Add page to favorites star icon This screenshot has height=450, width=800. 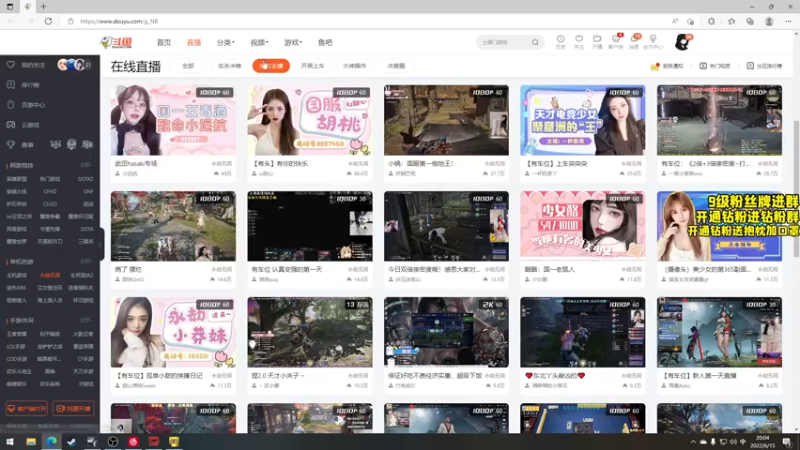pyautogui.click(x=690, y=21)
